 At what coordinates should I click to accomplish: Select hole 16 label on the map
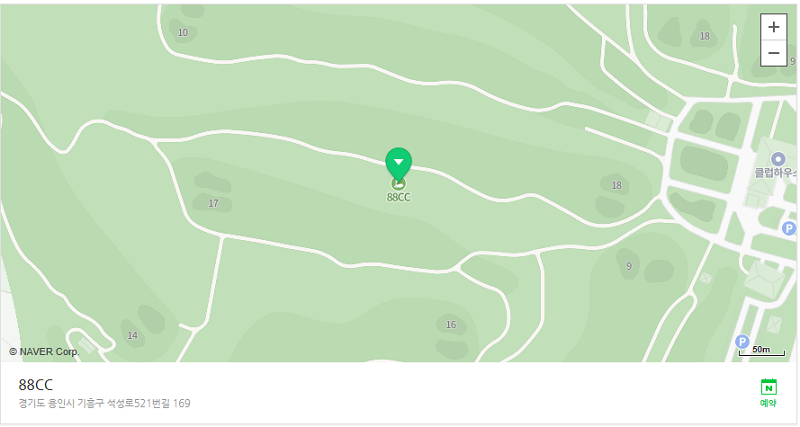(x=451, y=324)
